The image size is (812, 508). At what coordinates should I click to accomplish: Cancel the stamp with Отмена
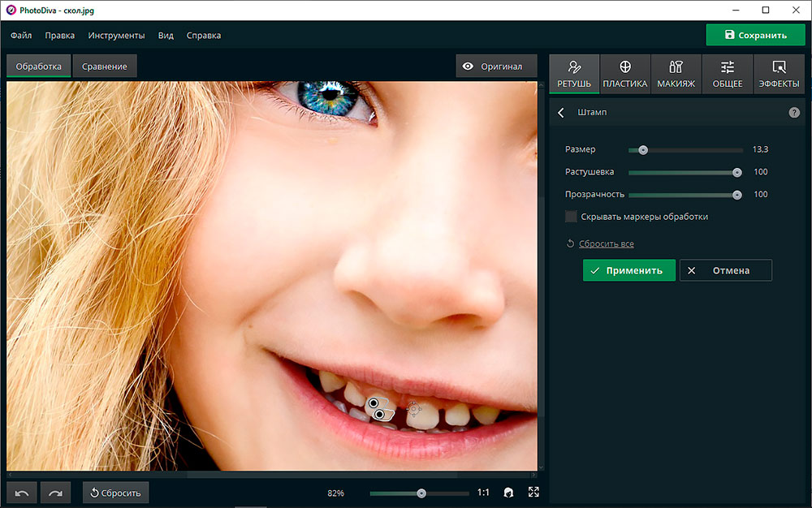point(725,270)
